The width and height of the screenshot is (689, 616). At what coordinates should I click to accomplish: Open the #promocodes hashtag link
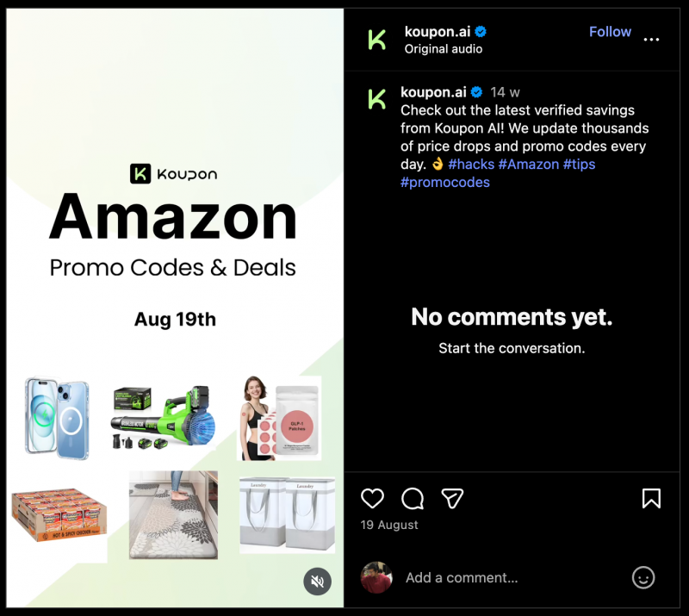pos(444,183)
